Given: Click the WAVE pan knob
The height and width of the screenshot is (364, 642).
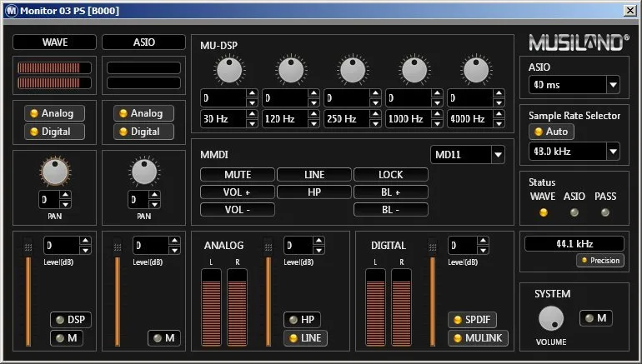Looking at the screenshot, I should [x=55, y=172].
